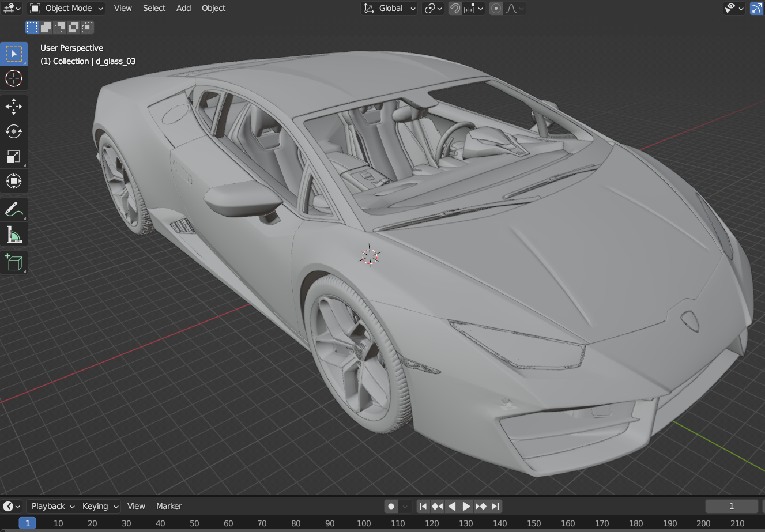Click the blue playhead at frame 1

(27, 523)
